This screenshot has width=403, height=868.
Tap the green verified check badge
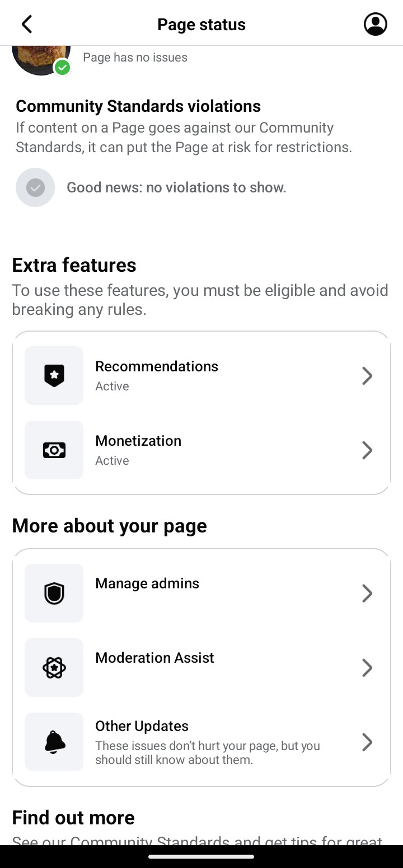[62, 68]
